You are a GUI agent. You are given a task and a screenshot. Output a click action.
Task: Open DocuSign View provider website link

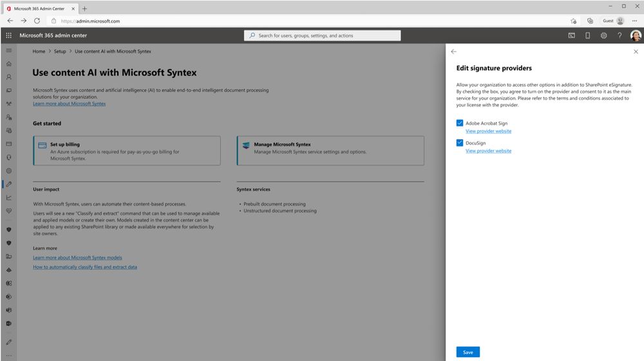pyautogui.click(x=488, y=151)
